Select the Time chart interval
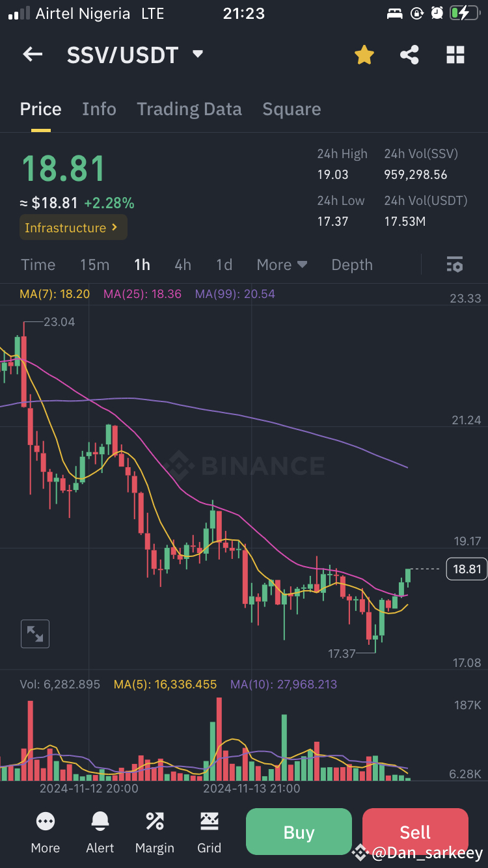The width and height of the screenshot is (488, 868). (x=38, y=265)
